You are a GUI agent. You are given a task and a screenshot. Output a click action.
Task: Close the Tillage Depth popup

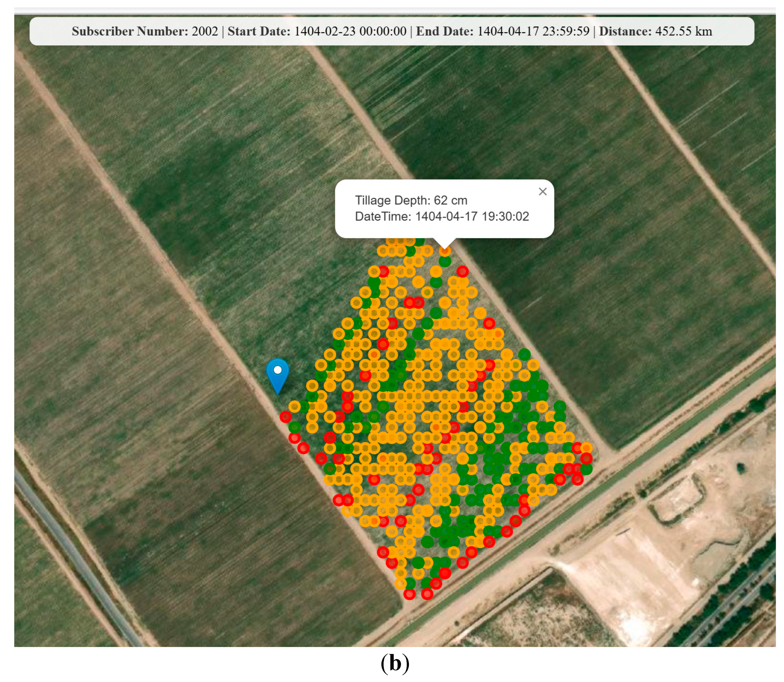[542, 191]
